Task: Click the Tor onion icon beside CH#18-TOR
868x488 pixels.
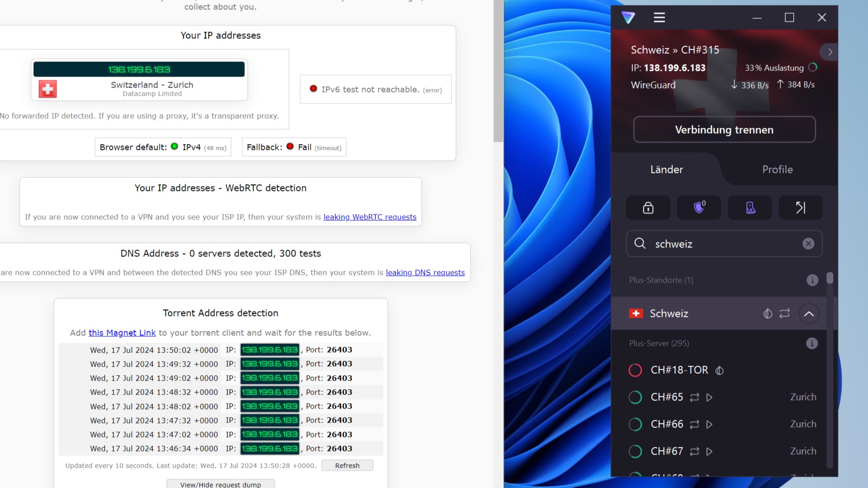Action: tap(719, 371)
